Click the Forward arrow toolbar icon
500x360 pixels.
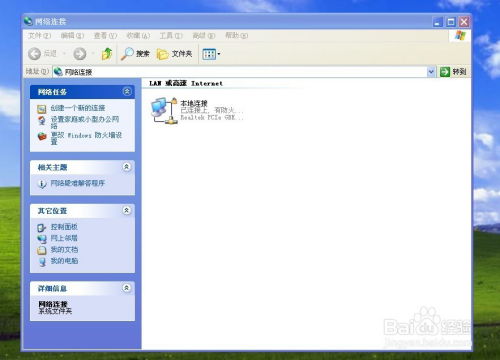(x=80, y=53)
